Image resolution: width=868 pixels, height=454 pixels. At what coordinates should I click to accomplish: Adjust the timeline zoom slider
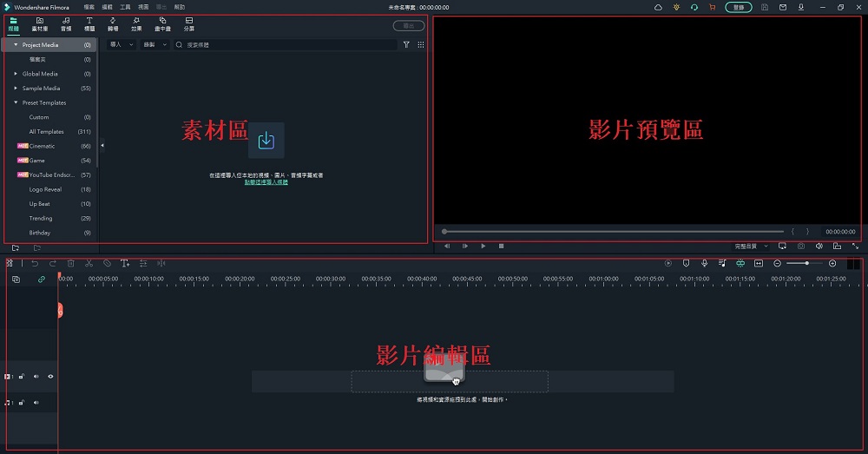805,264
